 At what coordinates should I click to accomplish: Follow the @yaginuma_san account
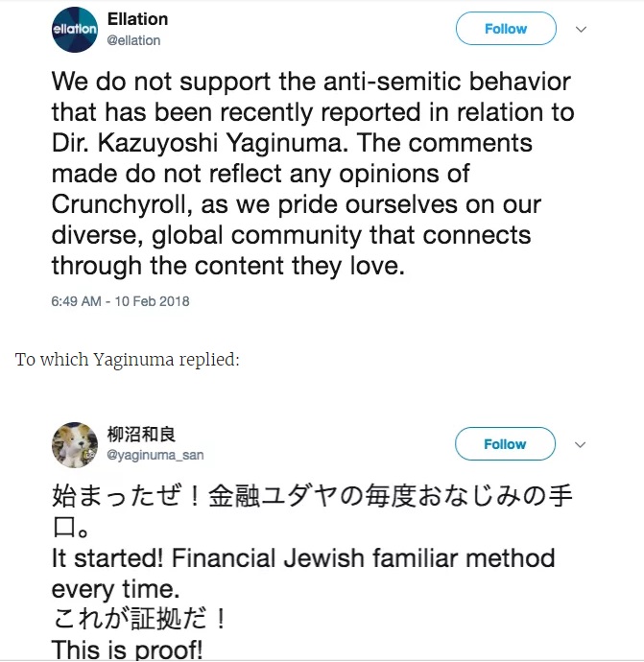(x=505, y=444)
